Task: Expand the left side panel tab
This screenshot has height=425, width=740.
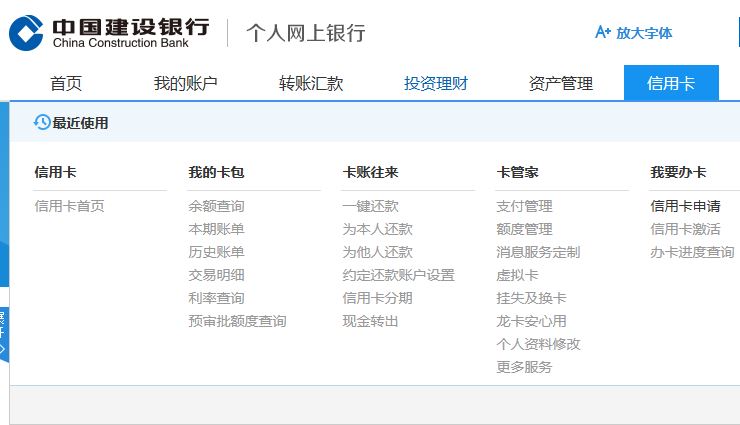Action: tap(4, 333)
